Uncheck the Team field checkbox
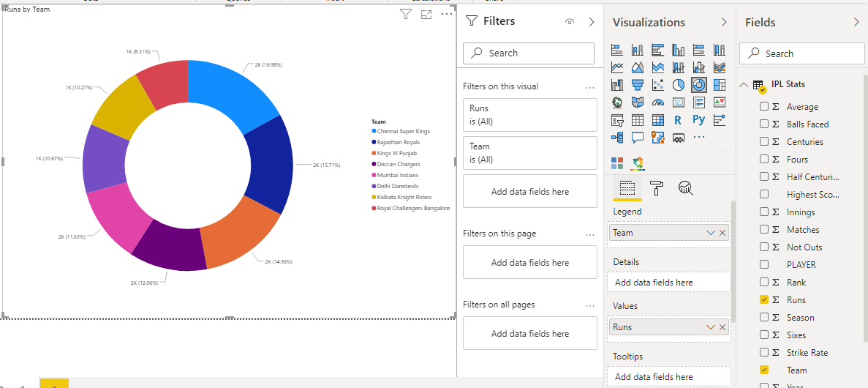Screen dimensions: 868x388 764,370
